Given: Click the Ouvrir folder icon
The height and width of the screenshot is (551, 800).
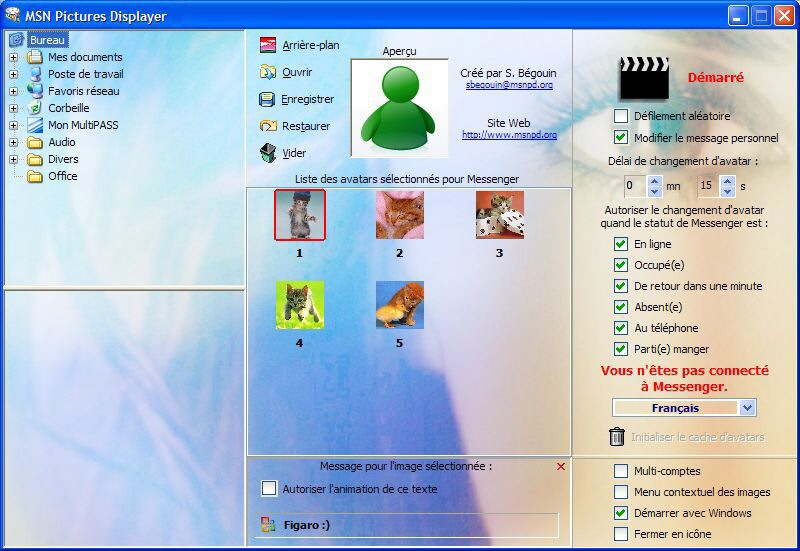Looking at the screenshot, I should click(267, 72).
